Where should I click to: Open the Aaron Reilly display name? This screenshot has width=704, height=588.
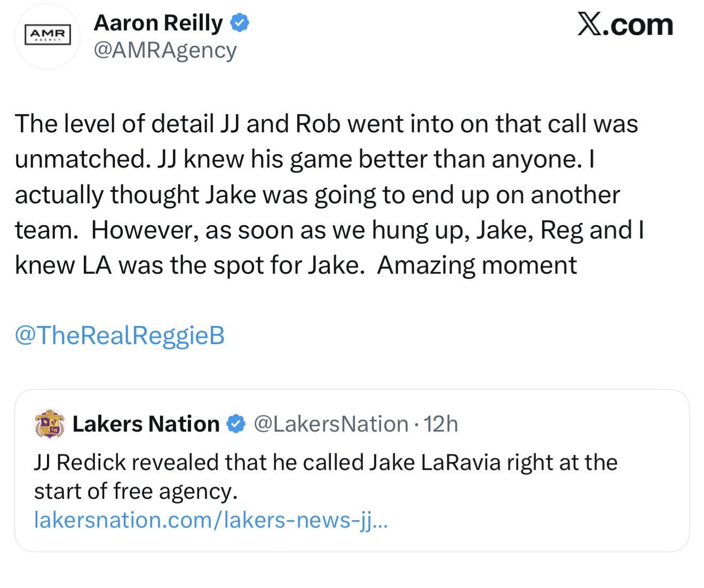158,22
